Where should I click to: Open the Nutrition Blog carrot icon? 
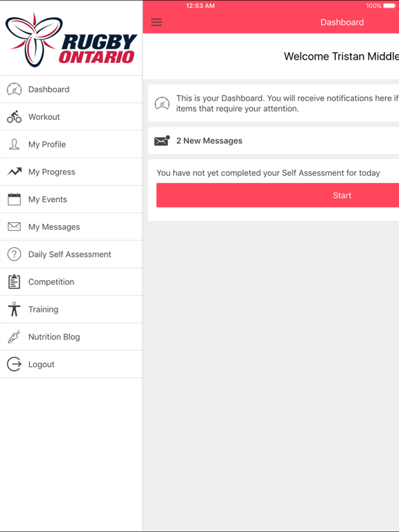click(15, 337)
